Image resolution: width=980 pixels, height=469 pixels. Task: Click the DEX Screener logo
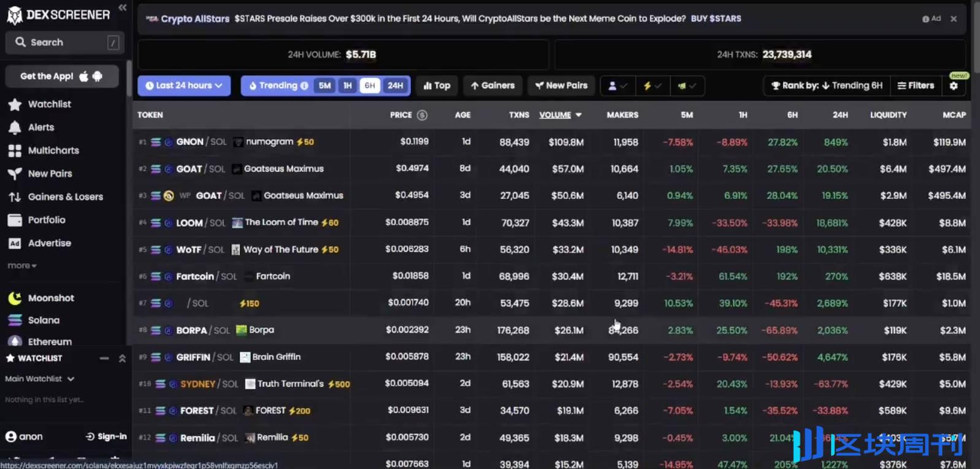58,15
